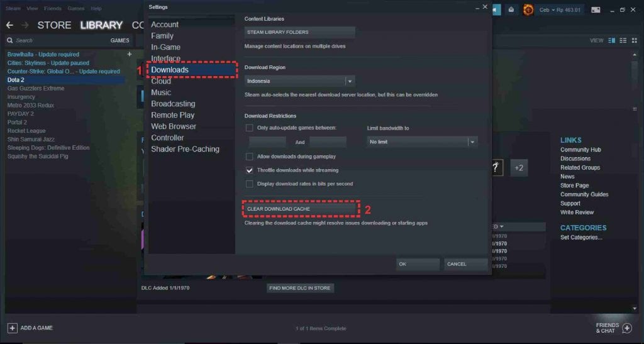The width and height of the screenshot is (644, 344).
Task: Click the plus icon next to Add a Game
Action: point(13,328)
